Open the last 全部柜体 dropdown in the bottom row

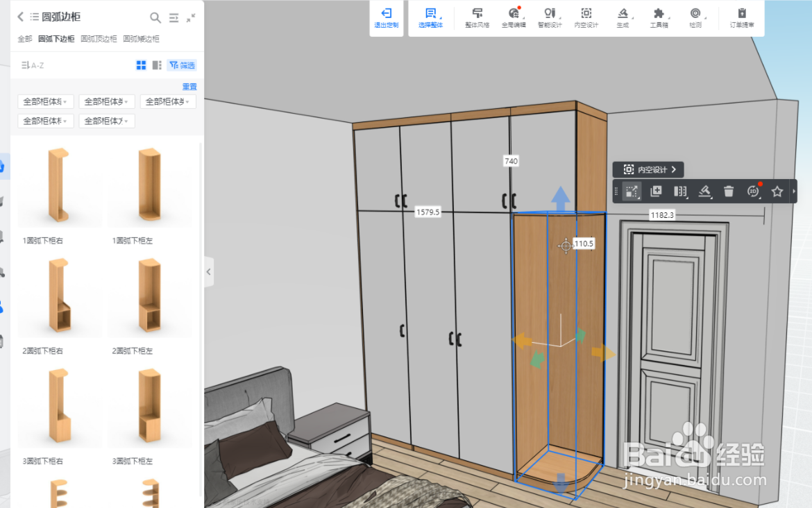coord(107,121)
